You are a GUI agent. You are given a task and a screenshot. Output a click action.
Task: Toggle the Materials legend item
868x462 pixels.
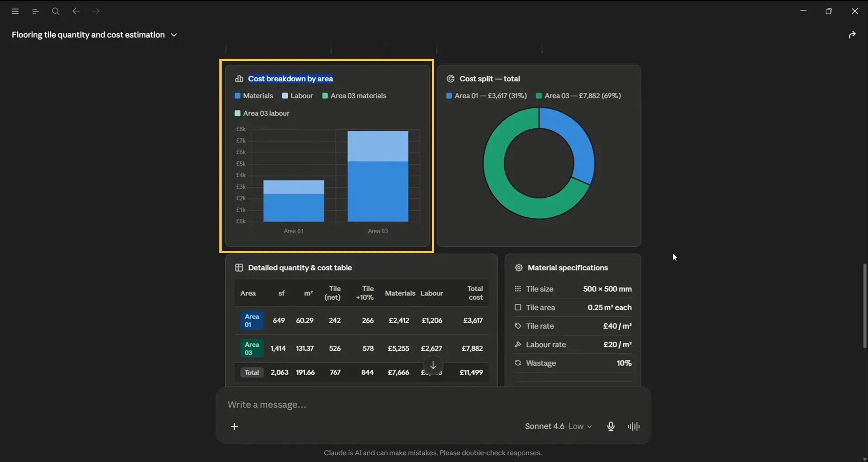[254, 96]
